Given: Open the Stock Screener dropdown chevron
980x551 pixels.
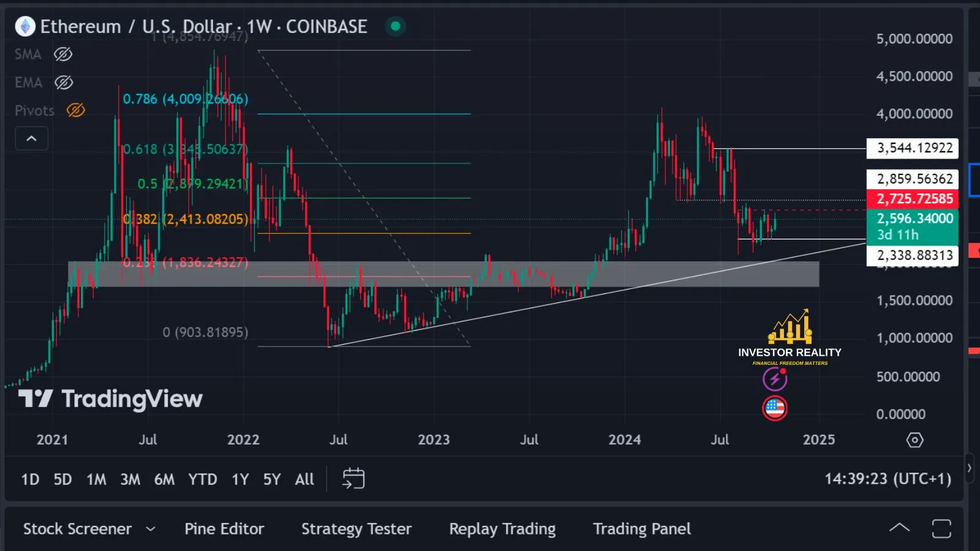Looking at the screenshot, I should point(152,528).
